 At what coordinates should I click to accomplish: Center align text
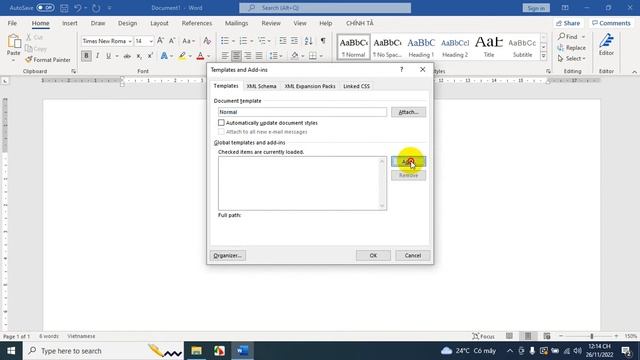tap(236, 56)
